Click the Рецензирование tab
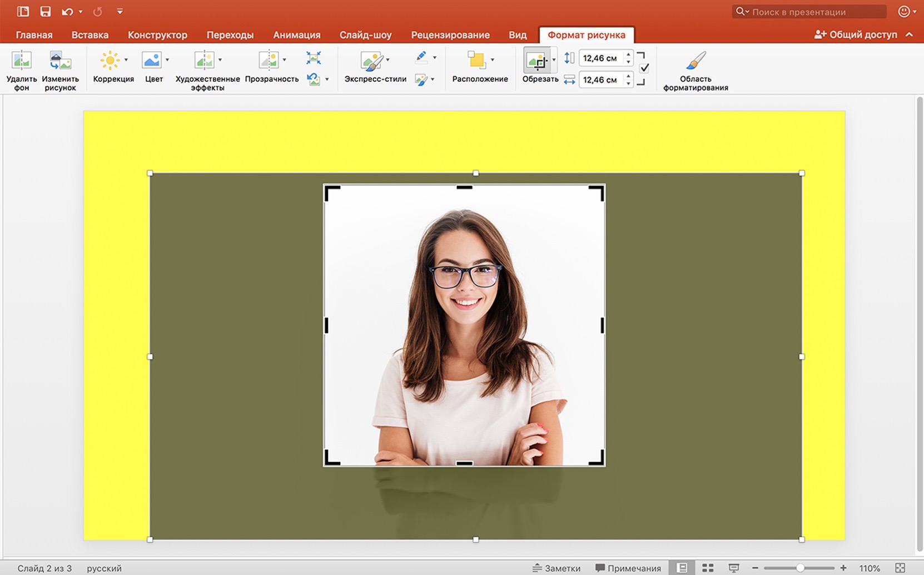The image size is (924, 575). click(450, 34)
